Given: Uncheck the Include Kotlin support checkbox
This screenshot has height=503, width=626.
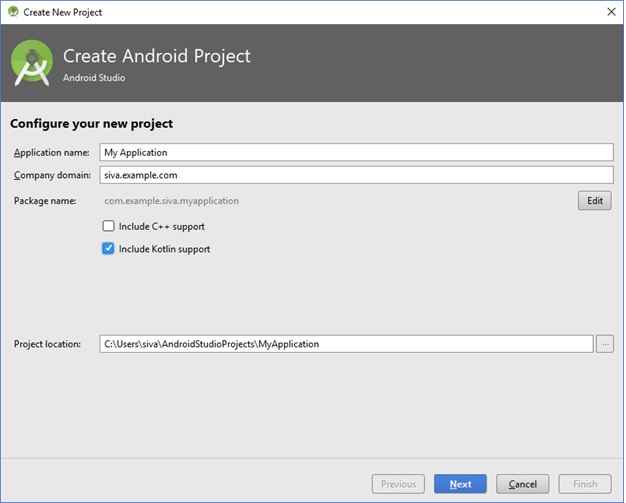Looking at the screenshot, I should pyautogui.click(x=109, y=250).
